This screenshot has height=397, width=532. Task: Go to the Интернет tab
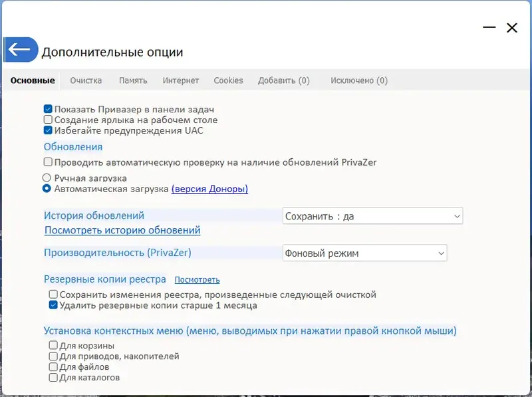click(x=180, y=80)
